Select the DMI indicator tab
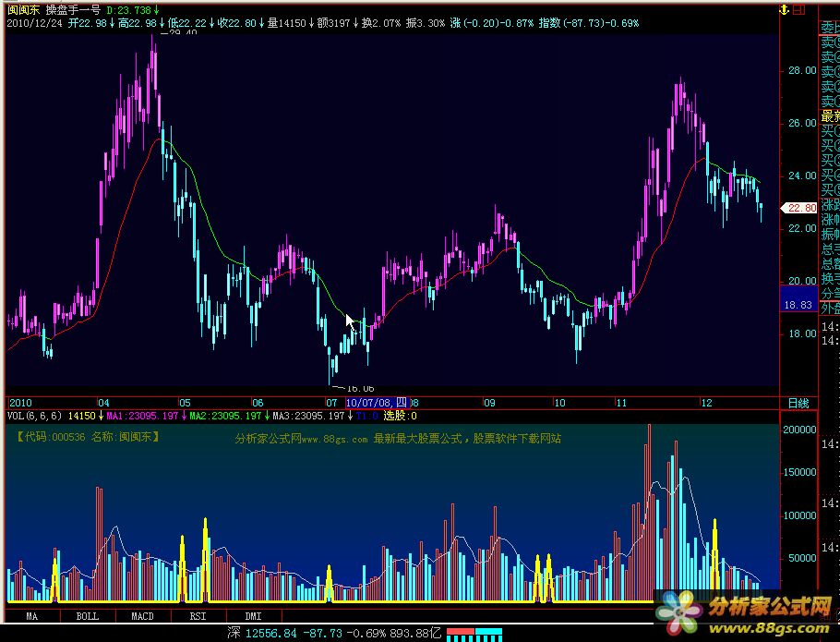840x642 pixels. point(253,616)
